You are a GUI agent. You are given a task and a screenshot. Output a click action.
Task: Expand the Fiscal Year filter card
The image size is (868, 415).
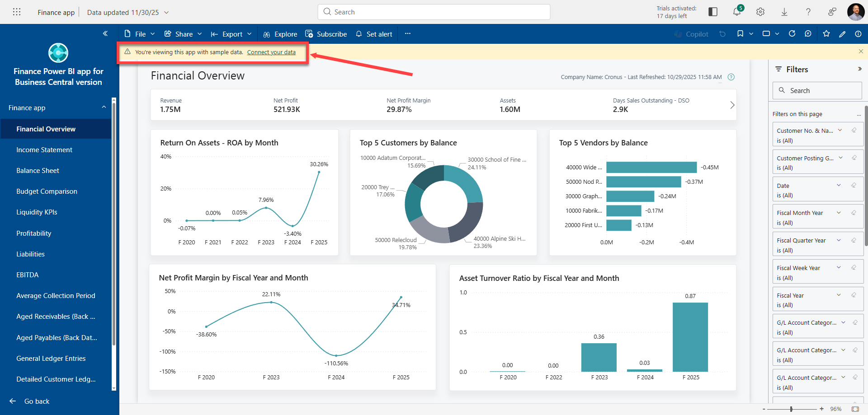839,295
